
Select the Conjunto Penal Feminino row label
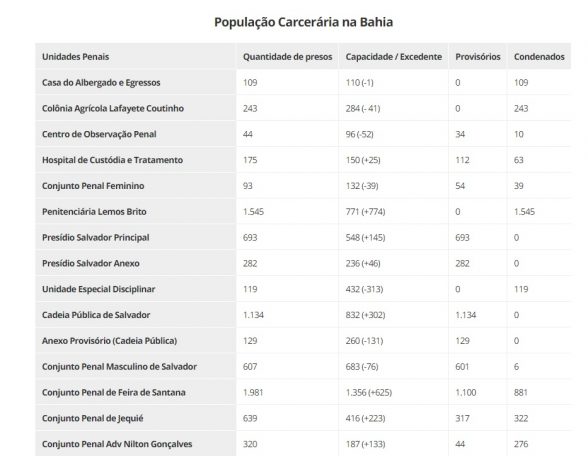tap(93, 186)
